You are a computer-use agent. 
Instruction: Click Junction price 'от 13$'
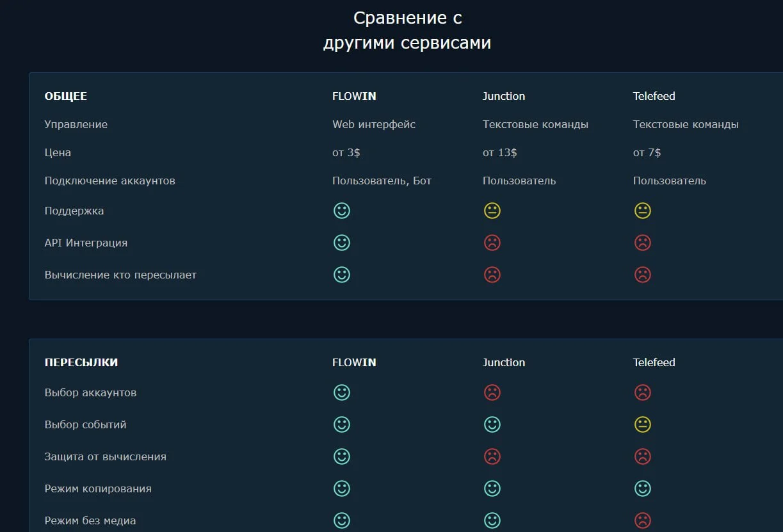click(499, 152)
